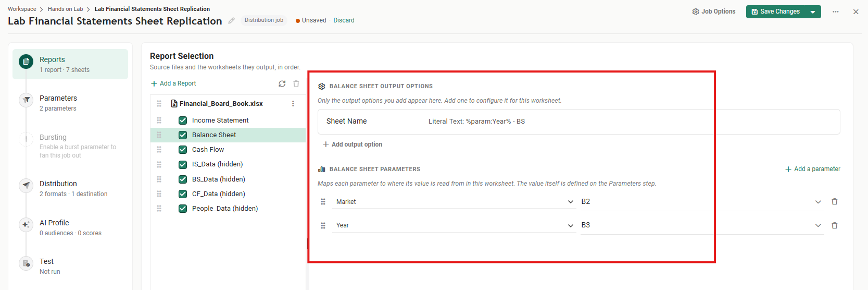The width and height of the screenshot is (868, 290).
Task: Go to the Reports step
Action: point(70,64)
